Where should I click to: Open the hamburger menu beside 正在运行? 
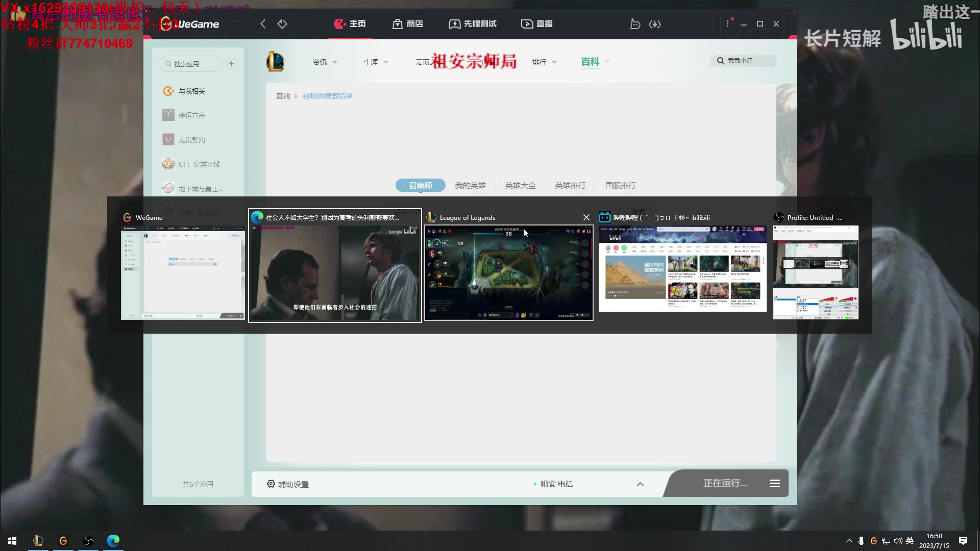(x=775, y=484)
